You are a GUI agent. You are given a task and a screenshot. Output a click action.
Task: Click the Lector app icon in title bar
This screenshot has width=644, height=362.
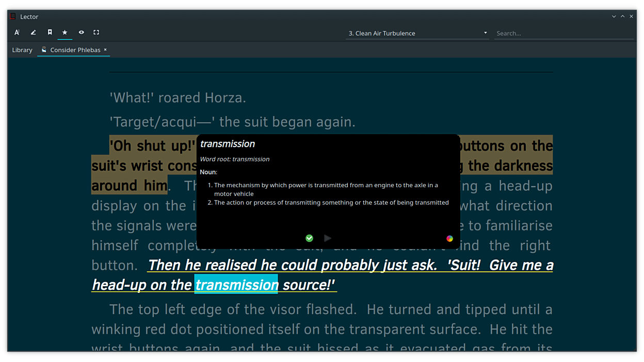[x=13, y=17]
